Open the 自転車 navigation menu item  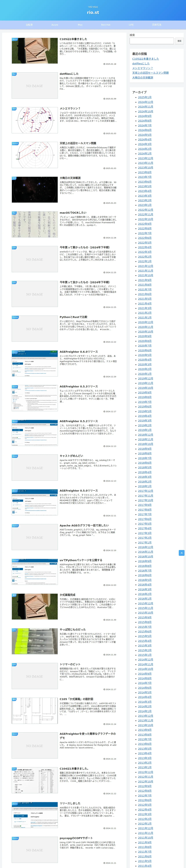click(29, 25)
